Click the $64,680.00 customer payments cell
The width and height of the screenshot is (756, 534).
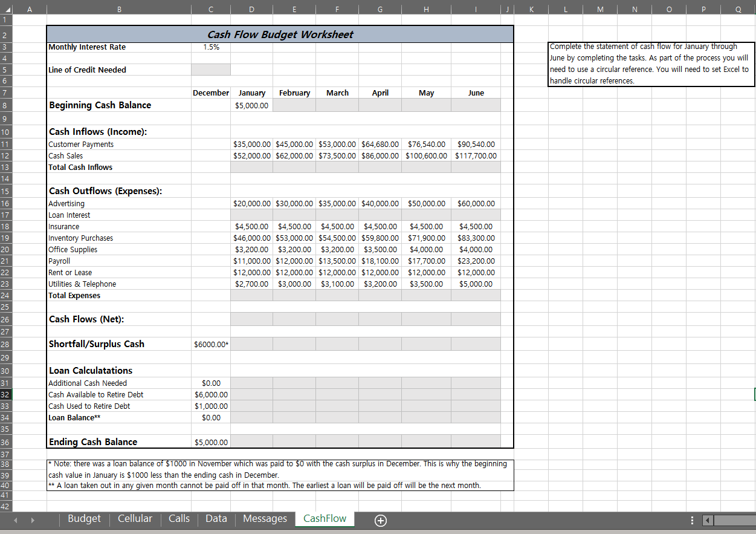380,145
